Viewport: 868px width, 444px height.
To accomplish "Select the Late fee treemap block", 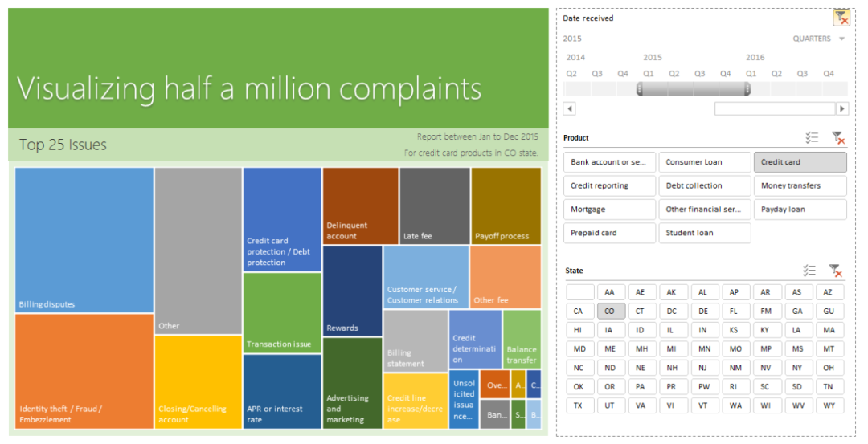I will [434, 205].
